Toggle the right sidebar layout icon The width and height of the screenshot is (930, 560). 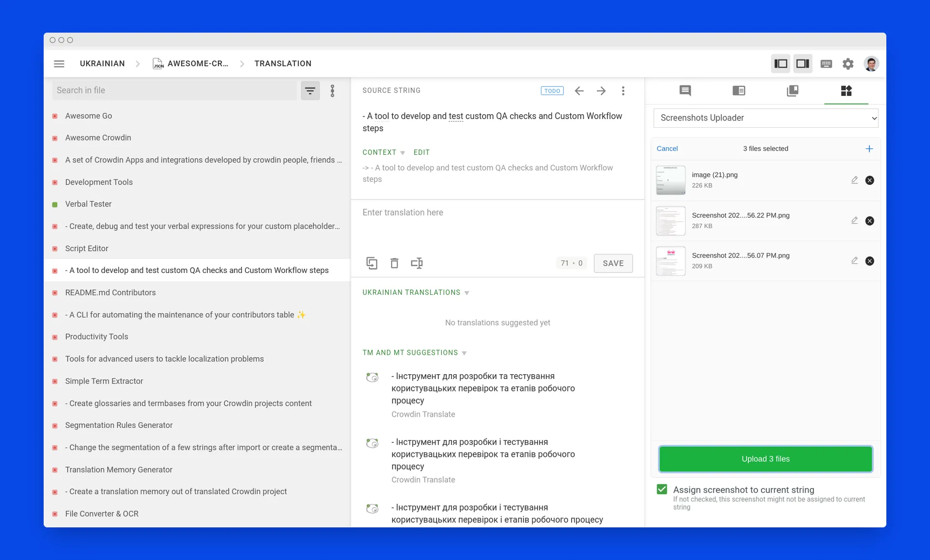pos(803,63)
